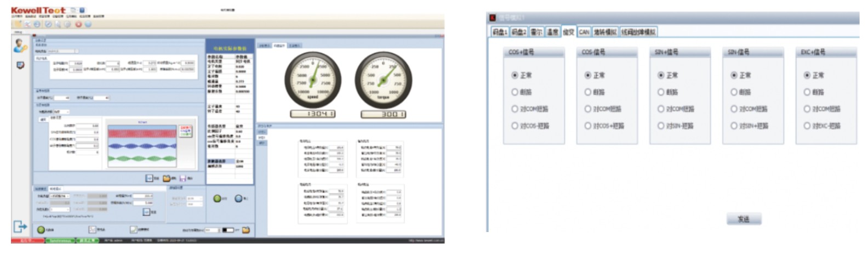This screenshot has height=254, width=868.
Task: Click the save floppy disk icon below chart
Action: point(183,178)
